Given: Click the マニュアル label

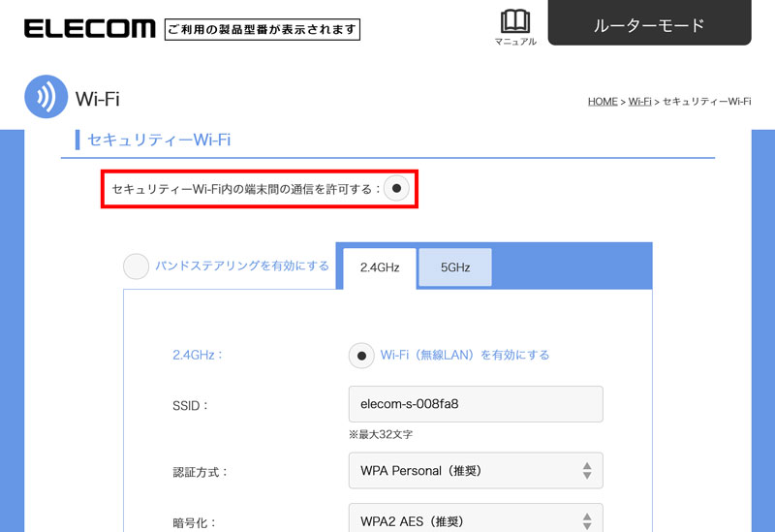Looking at the screenshot, I should coord(515,42).
